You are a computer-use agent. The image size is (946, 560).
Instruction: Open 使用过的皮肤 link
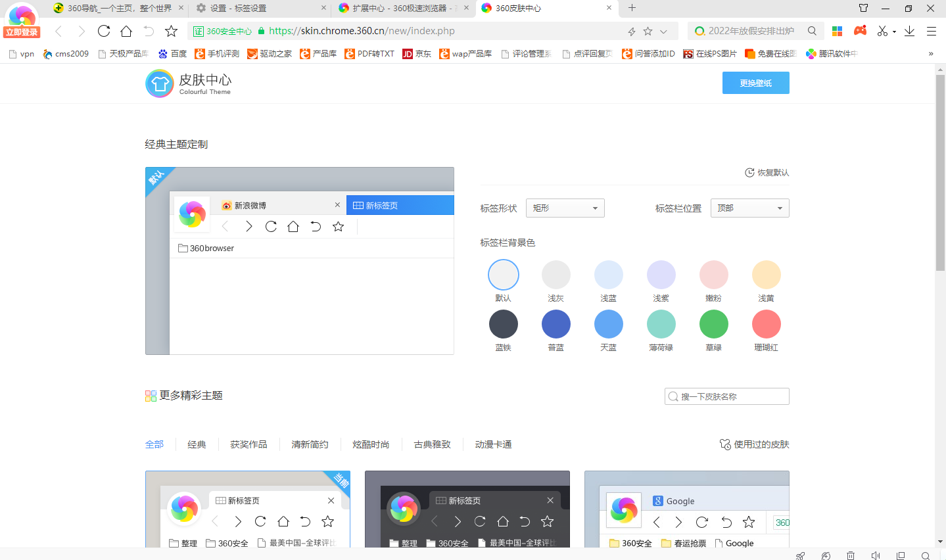point(761,444)
